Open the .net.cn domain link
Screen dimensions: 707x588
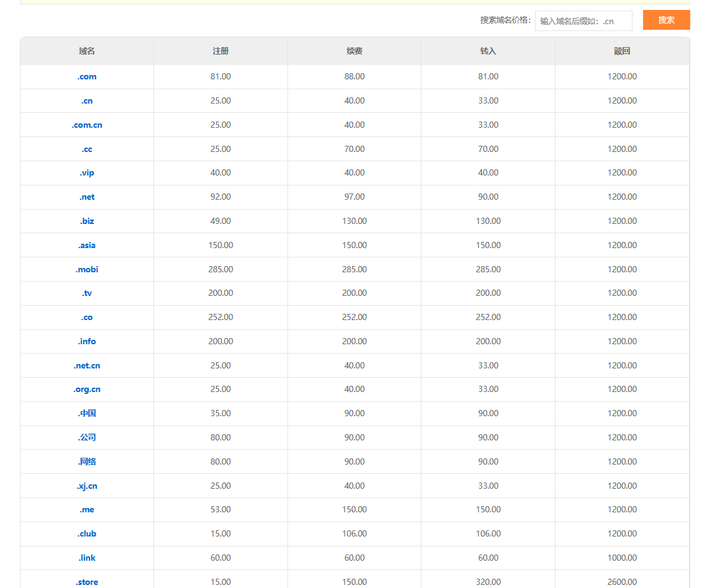point(86,366)
